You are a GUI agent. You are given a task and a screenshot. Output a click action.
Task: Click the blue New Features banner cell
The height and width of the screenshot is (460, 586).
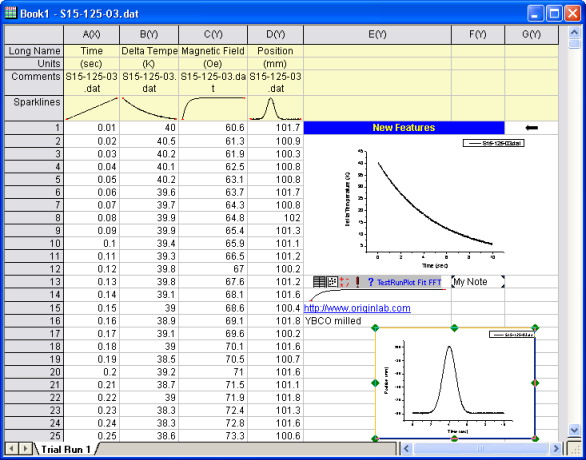tap(404, 128)
